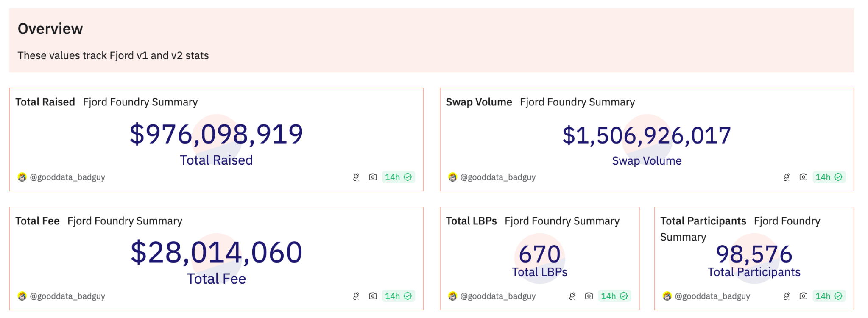Click icon left of camera on Total Fee card

pyautogui.click(x=356, y=296)
